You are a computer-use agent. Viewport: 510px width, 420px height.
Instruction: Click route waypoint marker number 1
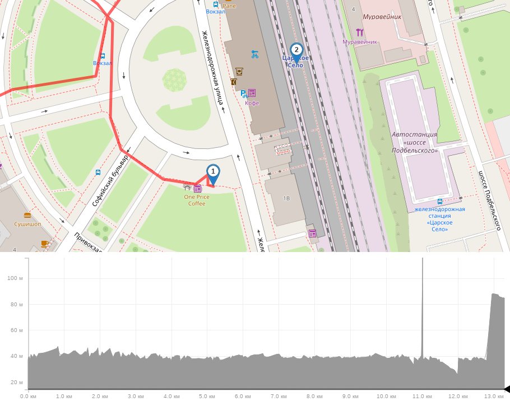click(213, 171)
